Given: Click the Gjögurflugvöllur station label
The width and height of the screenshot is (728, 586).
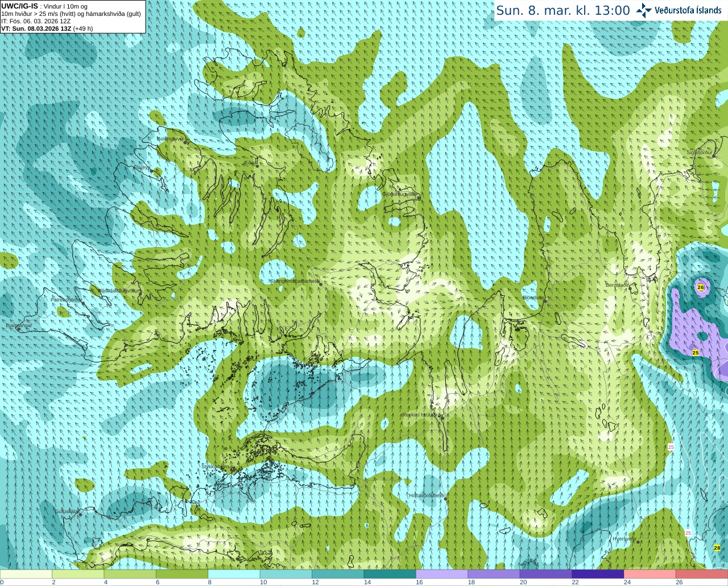Looking at the screenshot, I should 400,194.
